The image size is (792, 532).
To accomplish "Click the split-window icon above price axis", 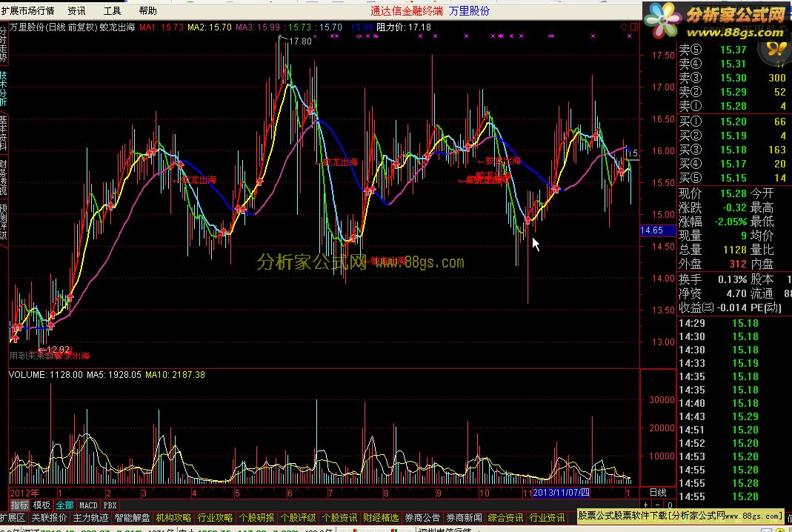I will click(634, 27).
